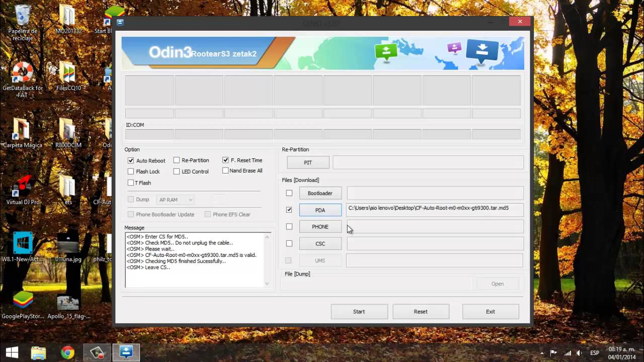644x362 pixels.
Task: Check the CSC file checkbox
Action: [289, 243]
